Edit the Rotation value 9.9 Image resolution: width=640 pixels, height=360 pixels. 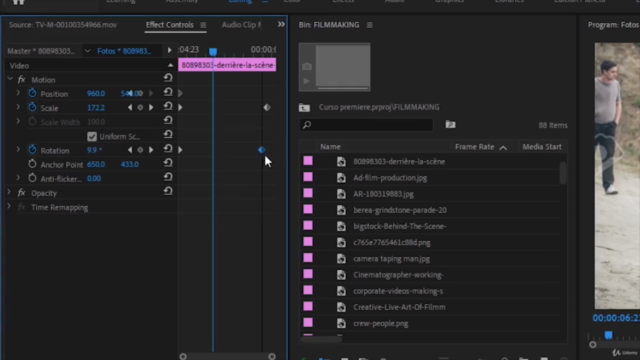click(94, 150)
